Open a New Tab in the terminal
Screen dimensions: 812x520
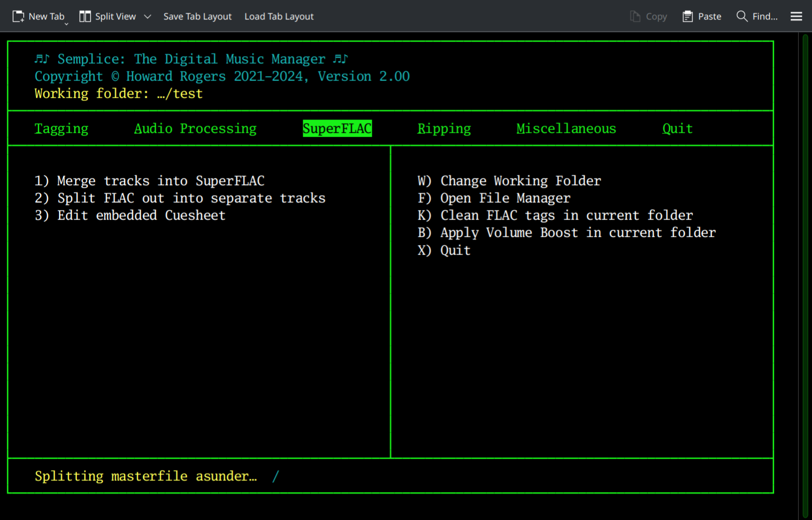39,16
